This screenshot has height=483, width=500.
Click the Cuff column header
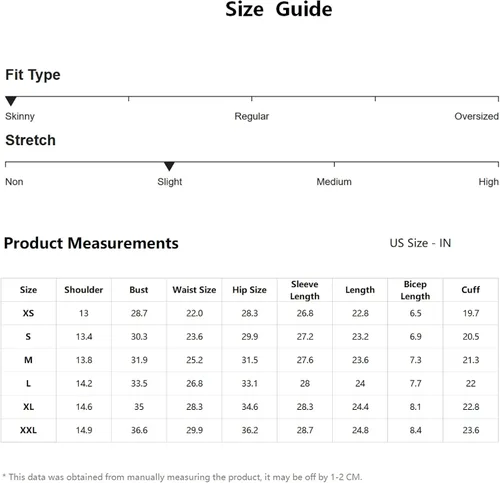click(470, 290)
